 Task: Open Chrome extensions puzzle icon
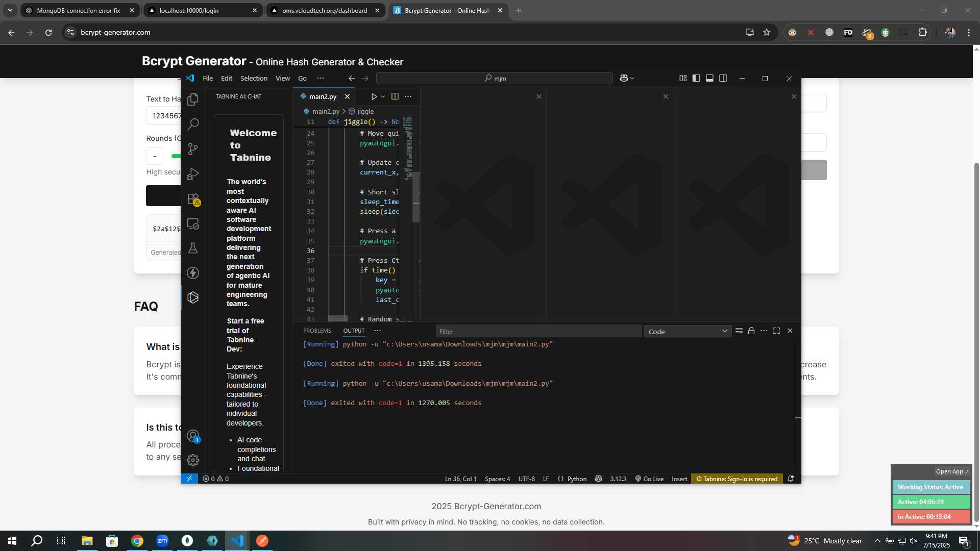[x=922, y=32]
